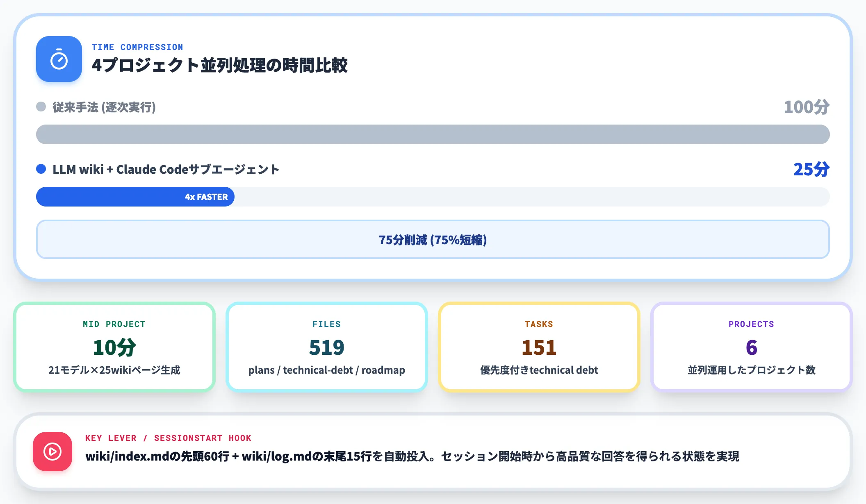Click the TASKS card label
The width and height of the screenshot is (866, 504).
point(539,324)
